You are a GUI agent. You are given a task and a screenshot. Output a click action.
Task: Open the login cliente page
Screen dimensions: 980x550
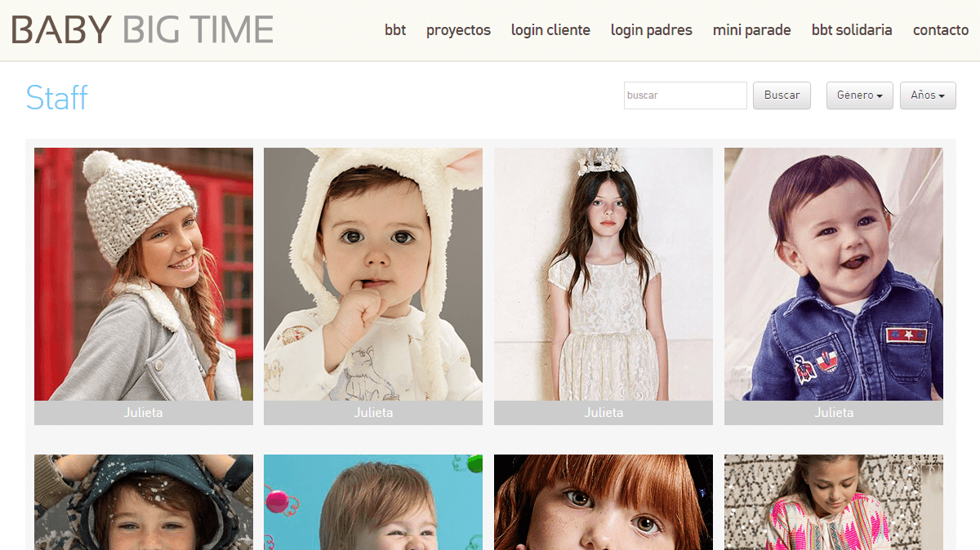click(550, 30)
